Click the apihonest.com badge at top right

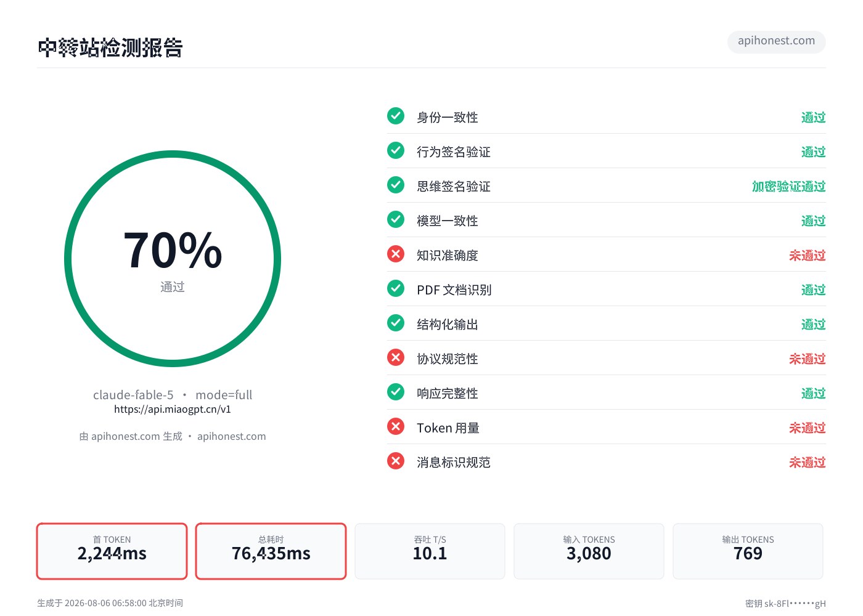(x=776, y=41)
